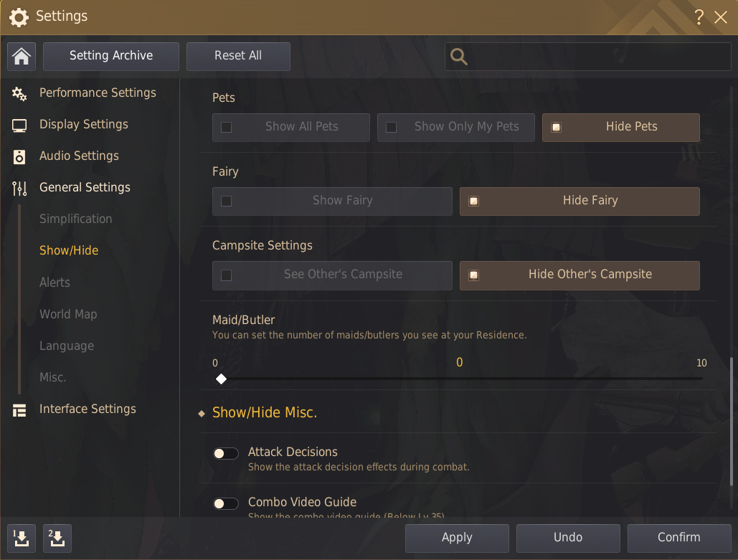The width and height of the screenshot is (738, 560).
Task: Enable the Show All Pets checkbox
Action: (227, 128)
